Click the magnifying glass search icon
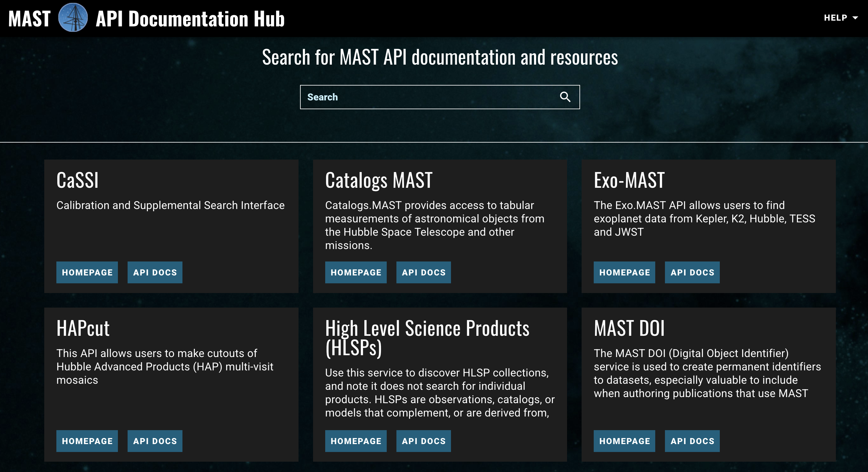Viewport: 868px width, 472px height. pos(565,97)
